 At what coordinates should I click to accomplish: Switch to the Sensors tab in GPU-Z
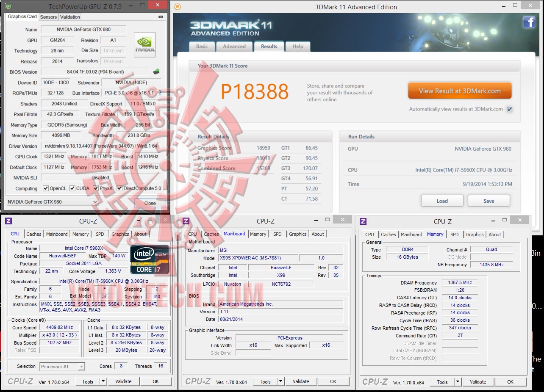tap(48, 17)
